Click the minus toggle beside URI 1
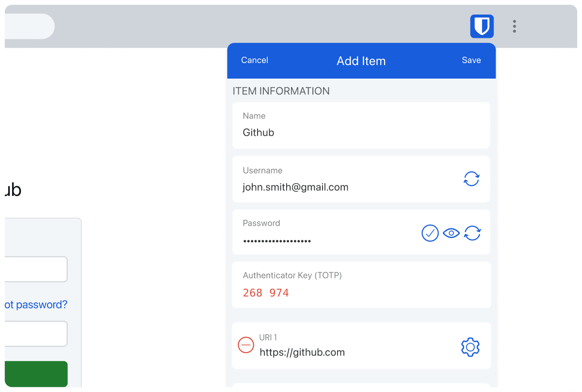Viewport: 582px width, 392px height. (246, 345)
